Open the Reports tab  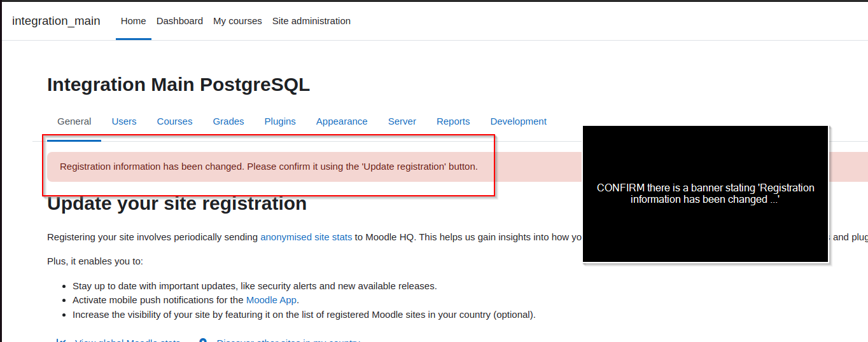[x=453, y=121]
